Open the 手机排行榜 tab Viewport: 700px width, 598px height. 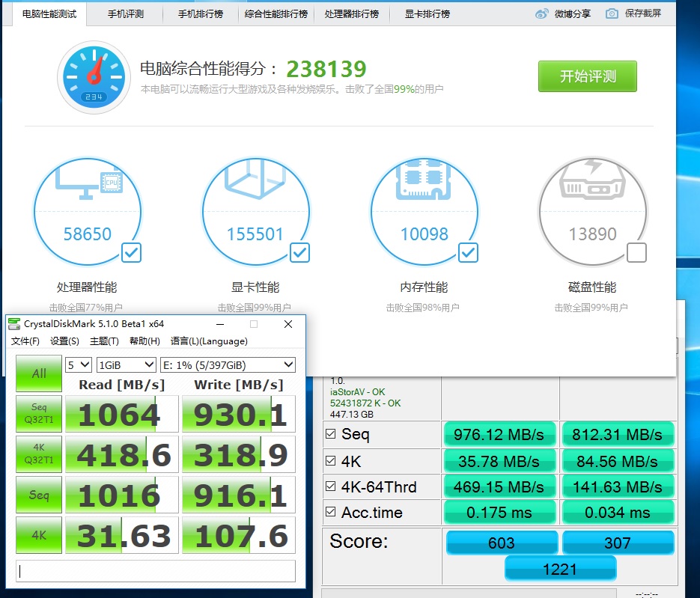[x=201, y=13]
